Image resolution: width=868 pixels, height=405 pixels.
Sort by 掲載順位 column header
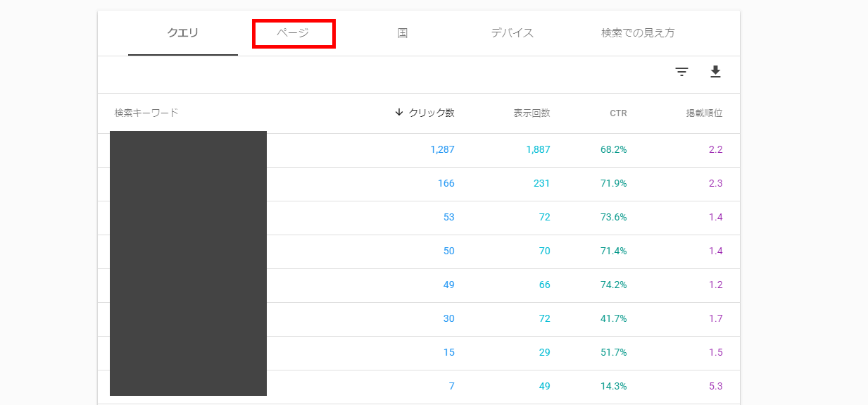pos(704,113)
